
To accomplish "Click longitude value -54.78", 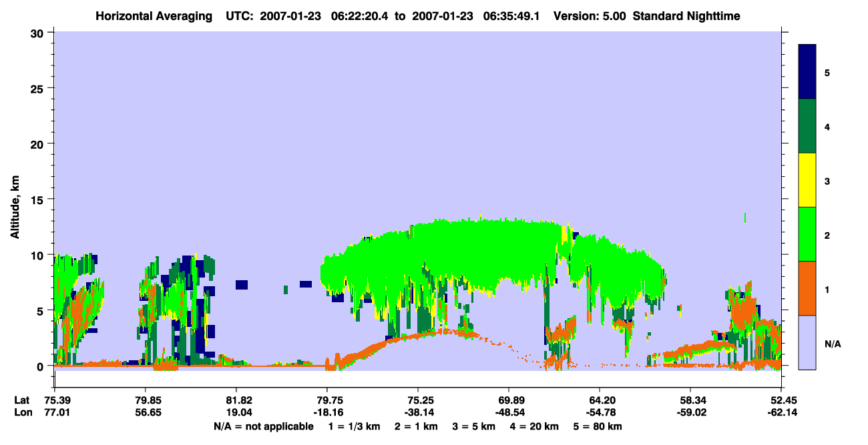I will (x=600, y=413).
